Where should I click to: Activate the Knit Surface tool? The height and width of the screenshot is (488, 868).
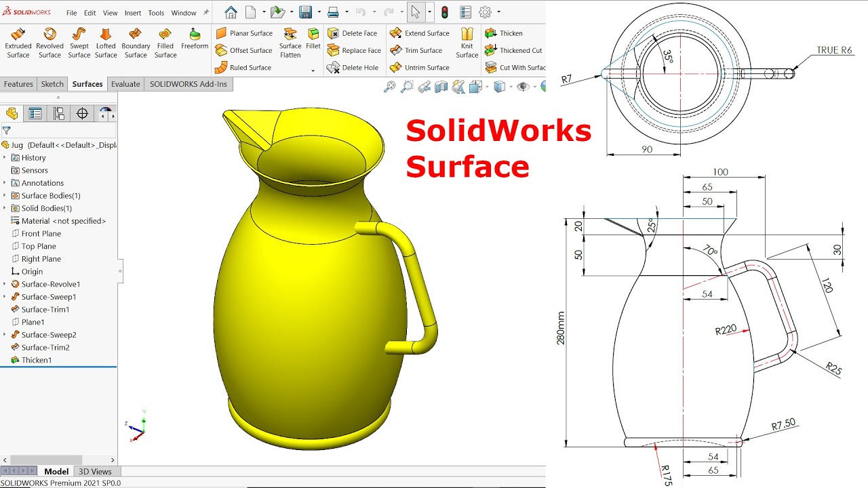point(467,43)
